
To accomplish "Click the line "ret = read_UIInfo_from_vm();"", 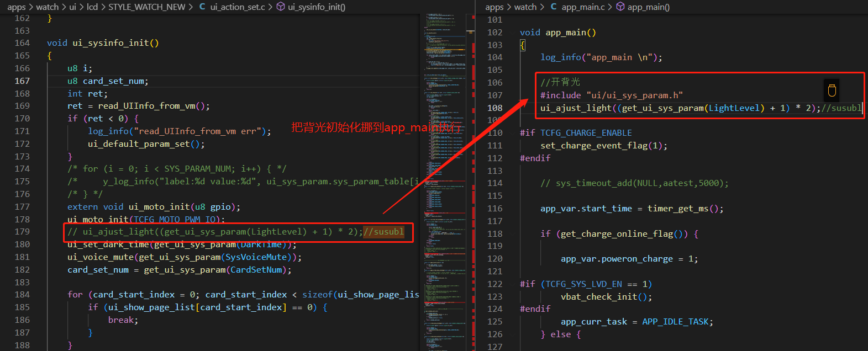I will coord(139,106).
